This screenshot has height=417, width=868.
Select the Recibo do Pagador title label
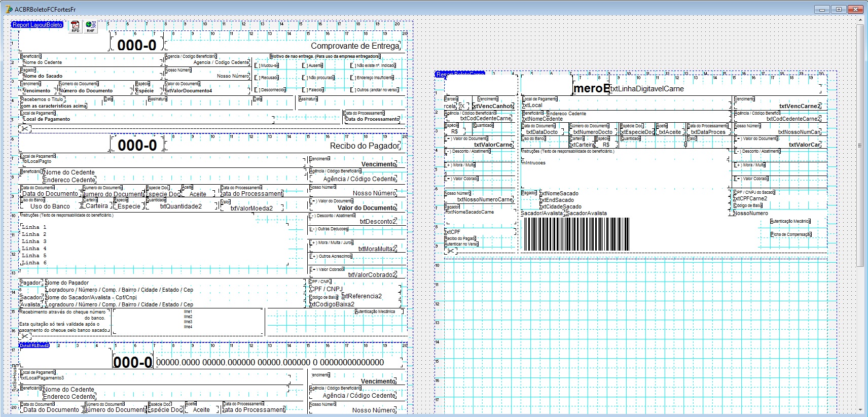tap(365, 146)
